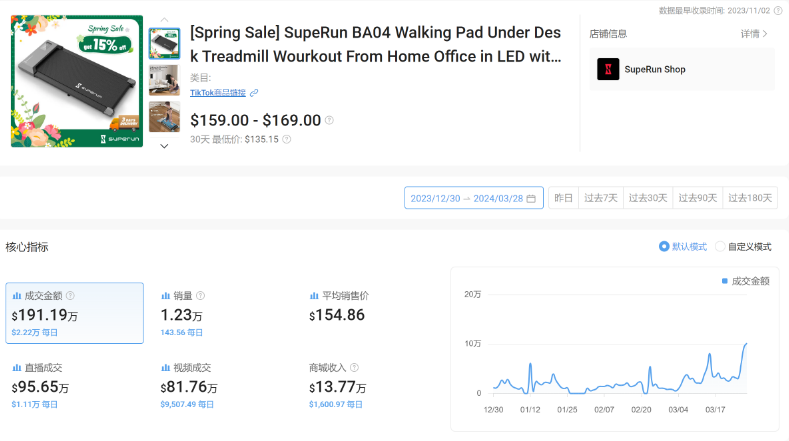
Task: Switch to the 过去7天 range tab
Action: pyautogui.click(x=601, y=198)
